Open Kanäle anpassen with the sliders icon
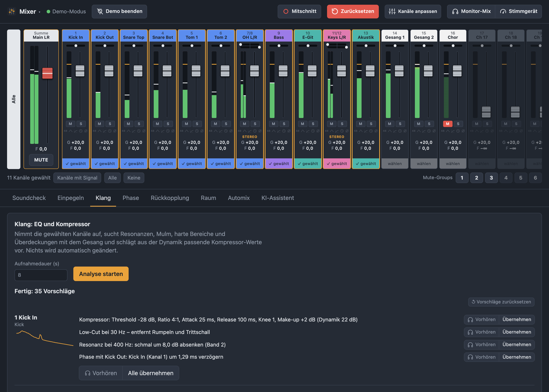The height and width of the screenshot is (392, 549). (x=413, y=11)
